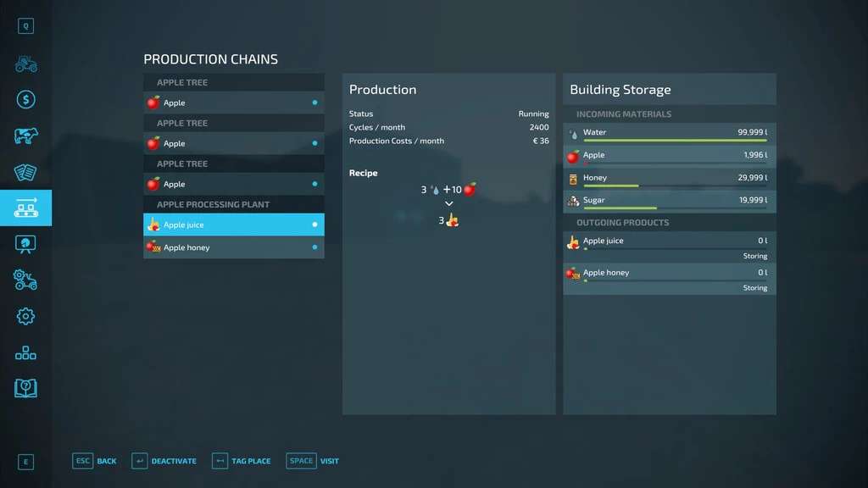Change Apple juice output mode 'Storing'
Screen dimensions: 868x488
754,256
